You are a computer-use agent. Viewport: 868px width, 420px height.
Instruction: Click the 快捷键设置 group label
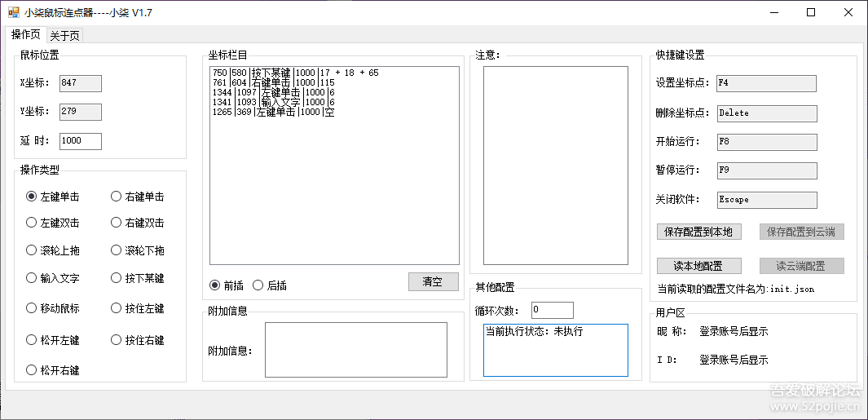pos(680,55)
